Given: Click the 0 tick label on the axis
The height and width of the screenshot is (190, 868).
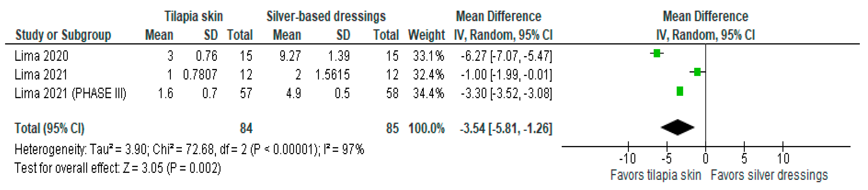Looking at the screenshot, I should (x=706, y=158).
